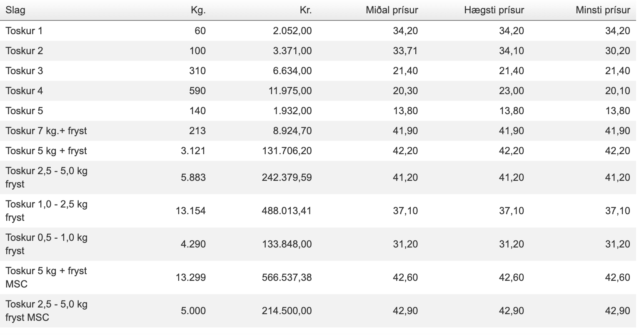This screenshot has width=644, height=335.
Task: Click the Kr. column header
Action: point(305,10)
